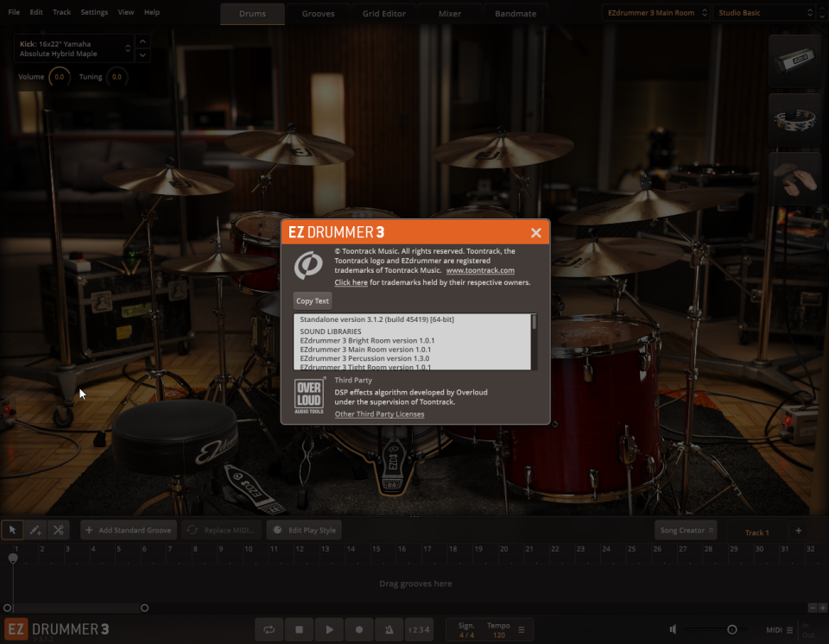Adjust the kick Tuning knob

[117, 77]
